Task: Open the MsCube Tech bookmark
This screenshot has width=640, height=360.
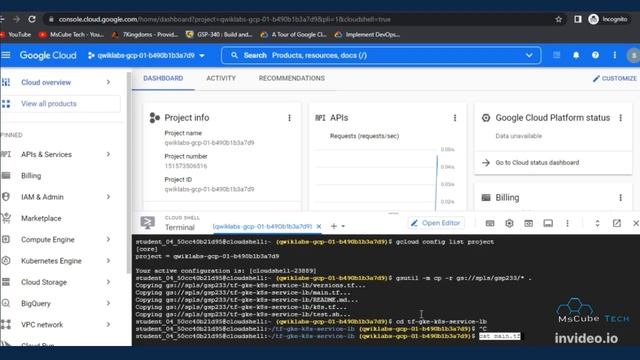Action: pos(72,35)
